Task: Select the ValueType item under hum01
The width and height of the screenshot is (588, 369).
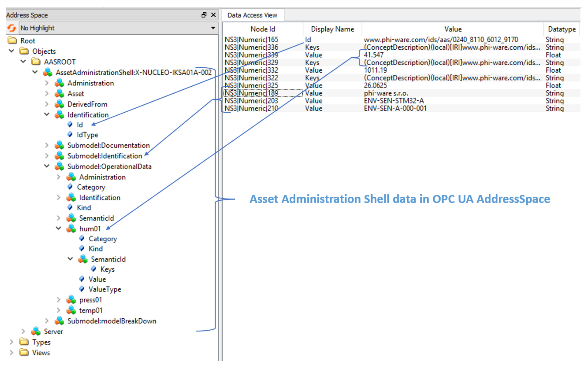Action: (x=105, y=289)
